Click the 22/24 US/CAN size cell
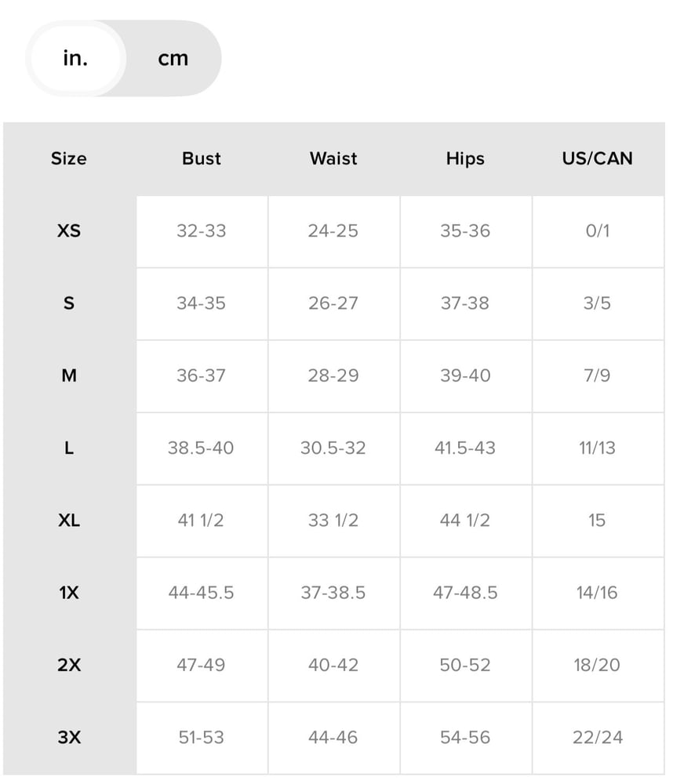The width and height of the screenshot is (673, 784). 598,738
